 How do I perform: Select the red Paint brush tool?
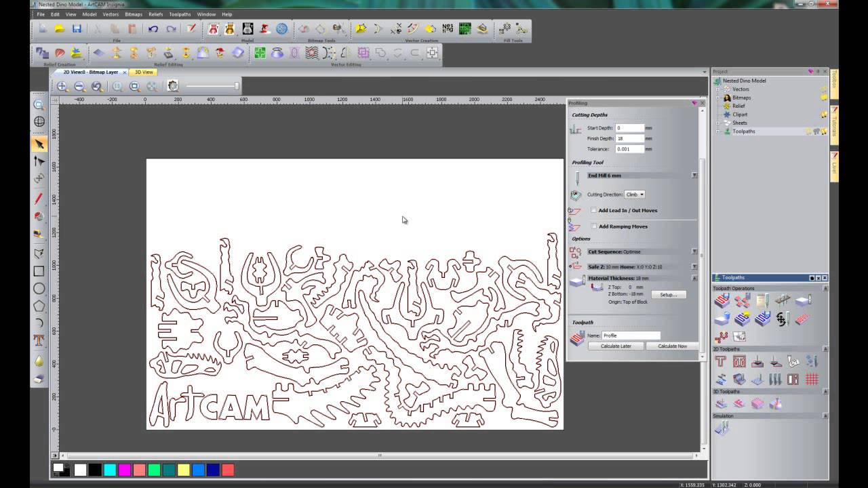click(x=39, y=199)
